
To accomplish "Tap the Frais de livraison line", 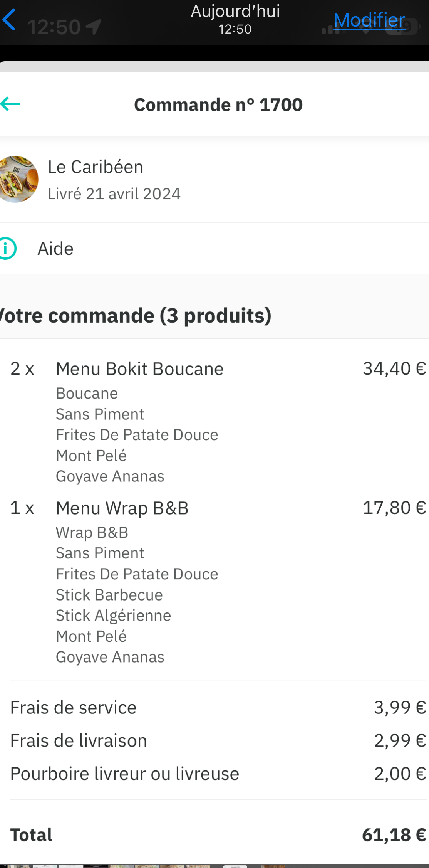I will (79, 741).
